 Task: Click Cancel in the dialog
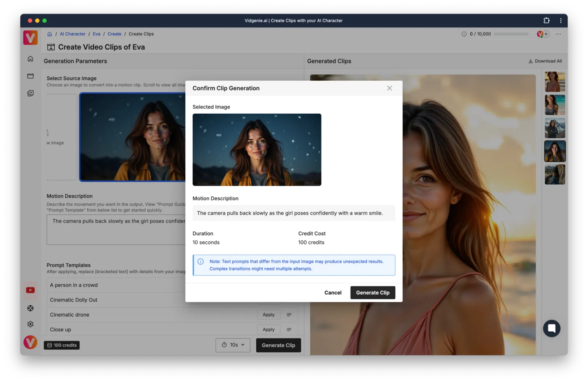tap(333, 293)
